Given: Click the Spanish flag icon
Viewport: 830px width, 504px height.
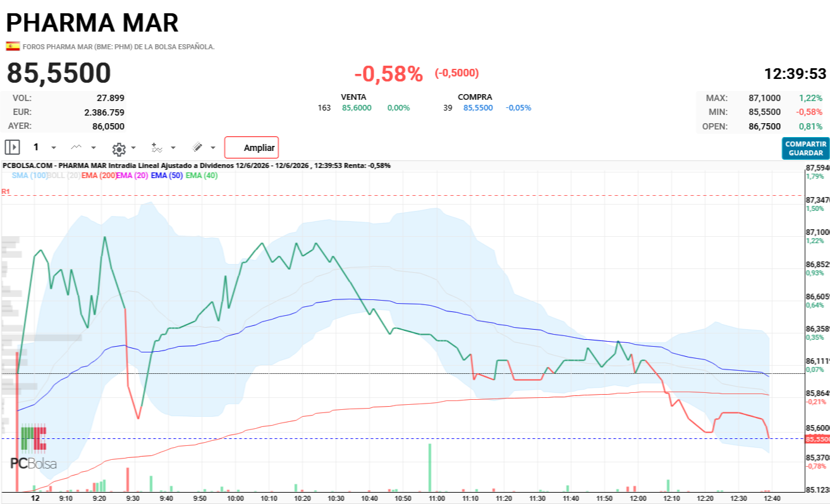Looking at the screenshot, I should [x=13, y=46].
